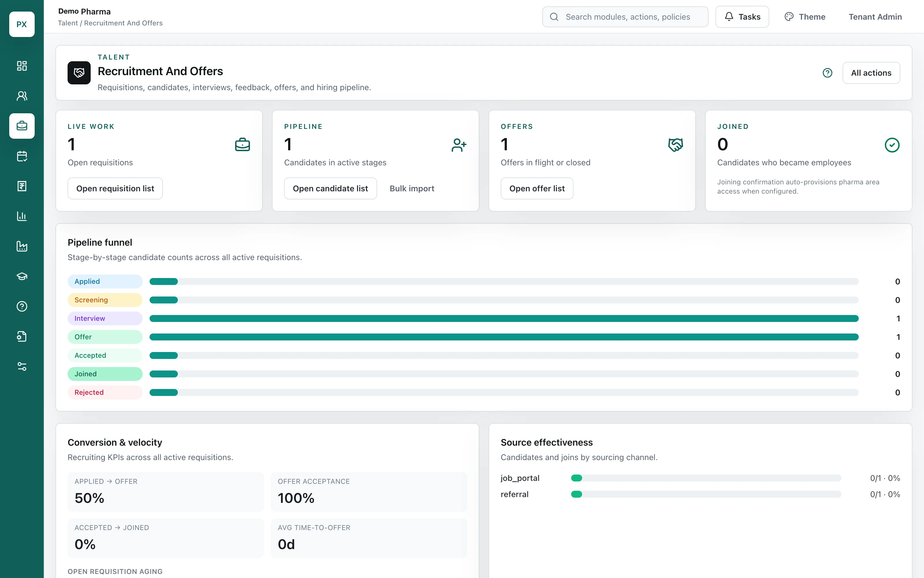Open requisition list
Image resolution: width=924 pixels, height=578 pixels.
(x=115, y=188)
